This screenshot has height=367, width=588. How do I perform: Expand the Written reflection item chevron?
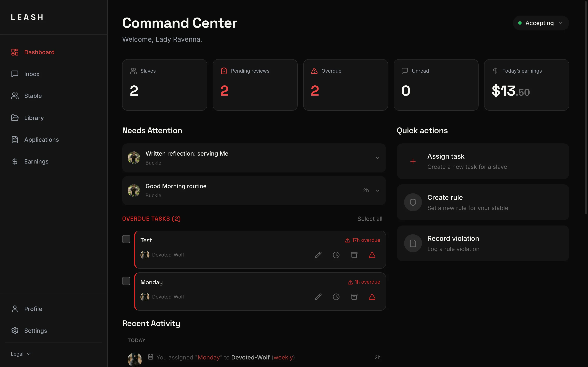pyautogui.click(x=377, y=158)
